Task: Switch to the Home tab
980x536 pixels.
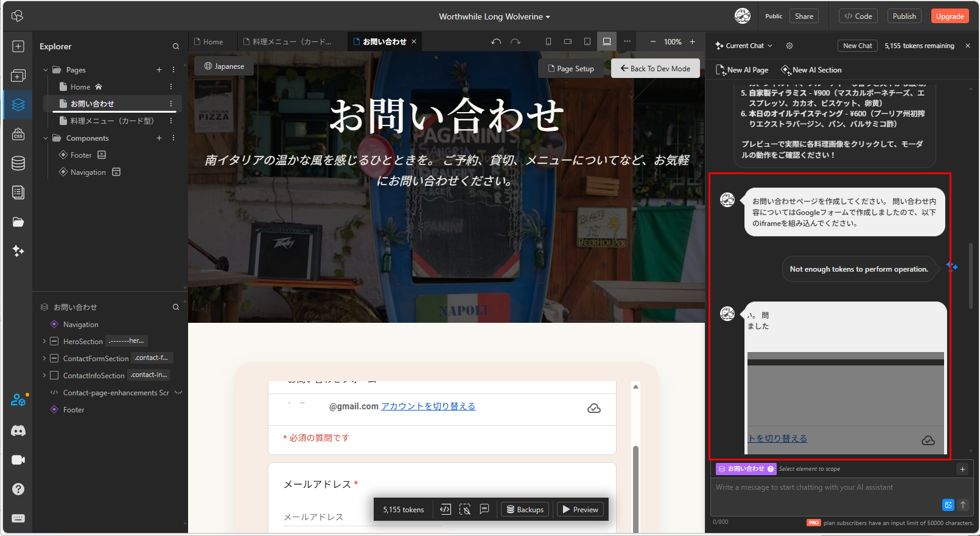Action: pyautogui.click(x=209, y=41)
